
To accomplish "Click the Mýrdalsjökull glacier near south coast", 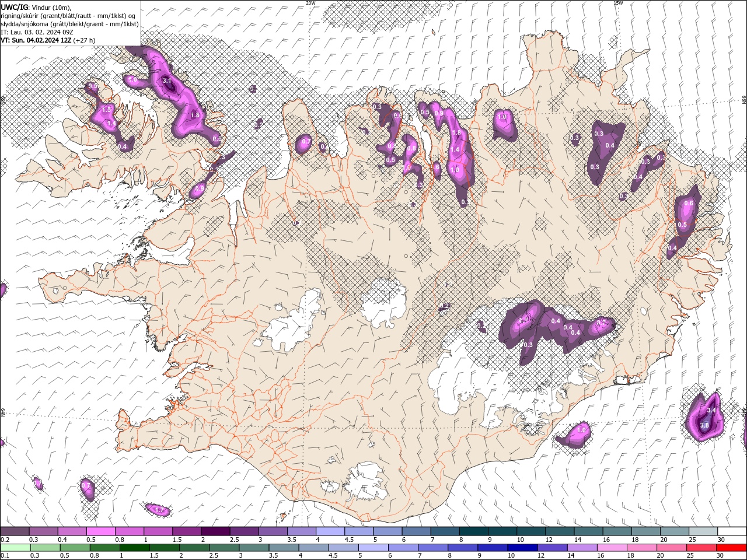I will [x=365, y=483].
